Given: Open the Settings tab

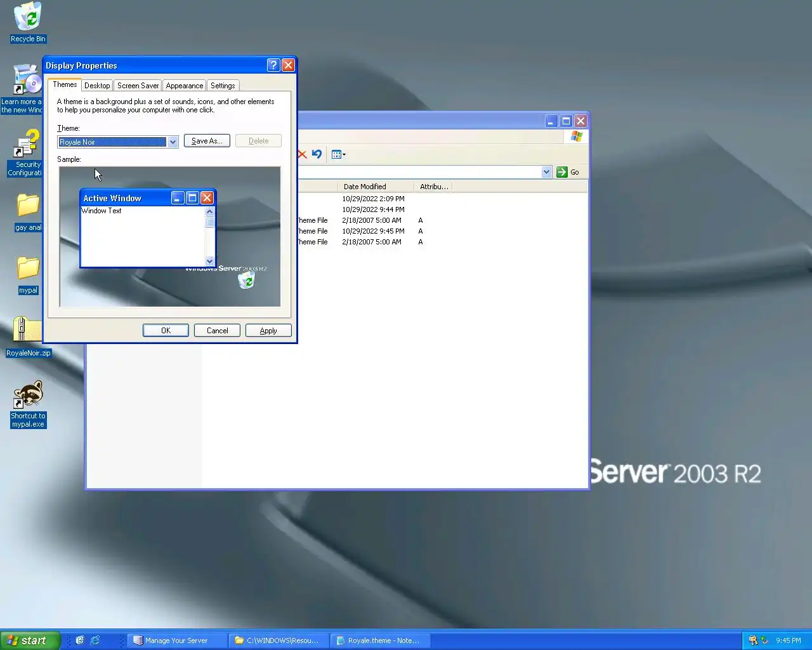Looking at the screenshot, I should pos(223,86).
